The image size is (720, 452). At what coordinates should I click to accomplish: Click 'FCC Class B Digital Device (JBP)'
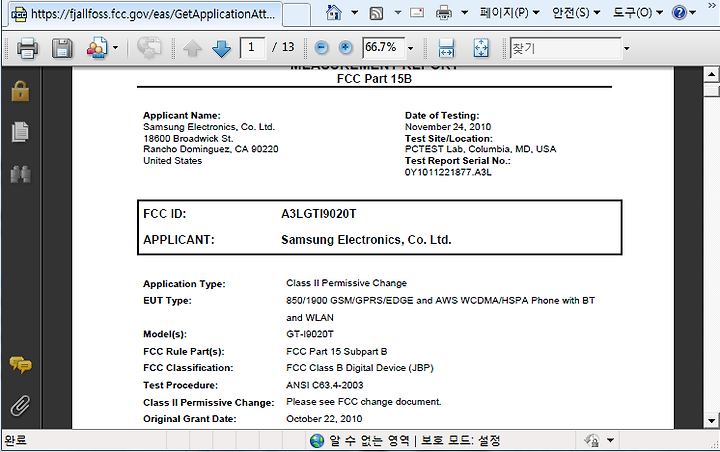pyautogui.click(x=360, y=368)
